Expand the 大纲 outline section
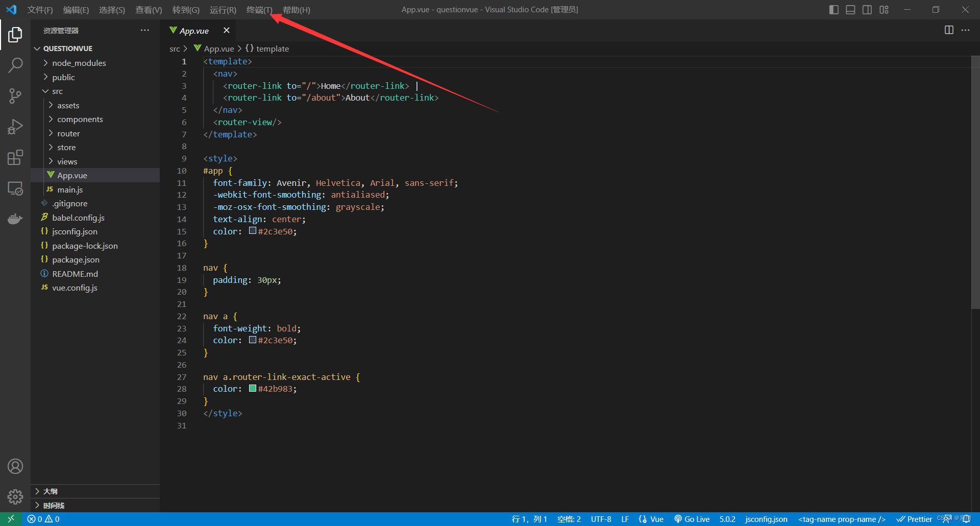Screen dimensions: 980x526 pyautogui.click(x=95, y=491)
